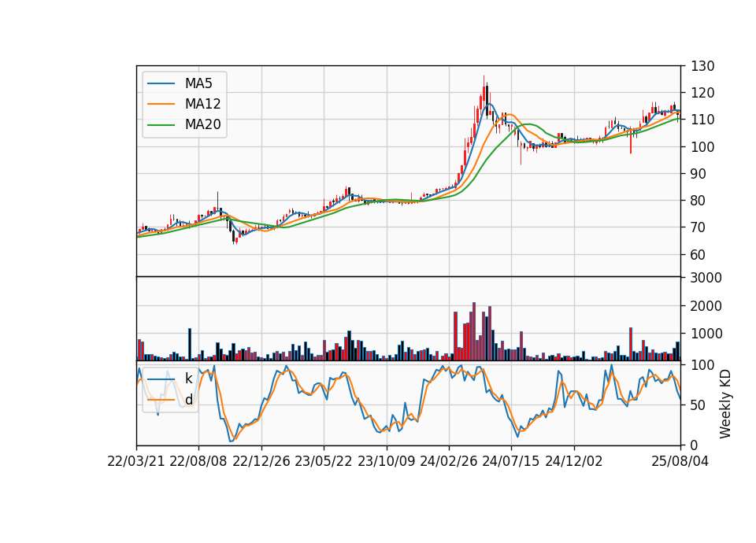Click the 90 price axis label

699,174
